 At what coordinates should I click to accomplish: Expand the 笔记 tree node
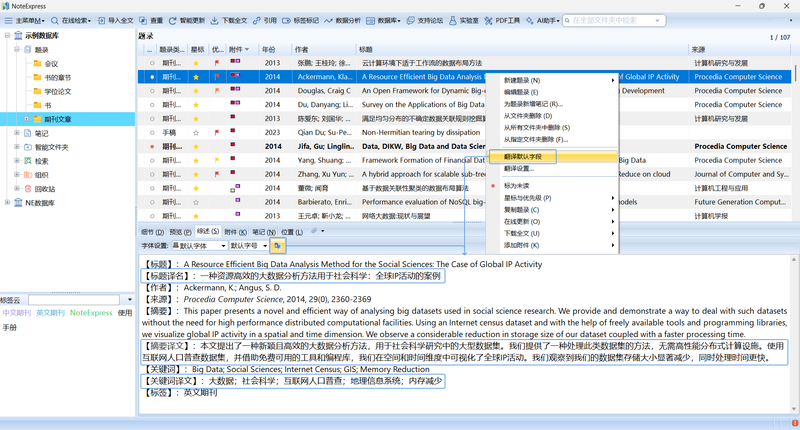[x=17, y=133]
